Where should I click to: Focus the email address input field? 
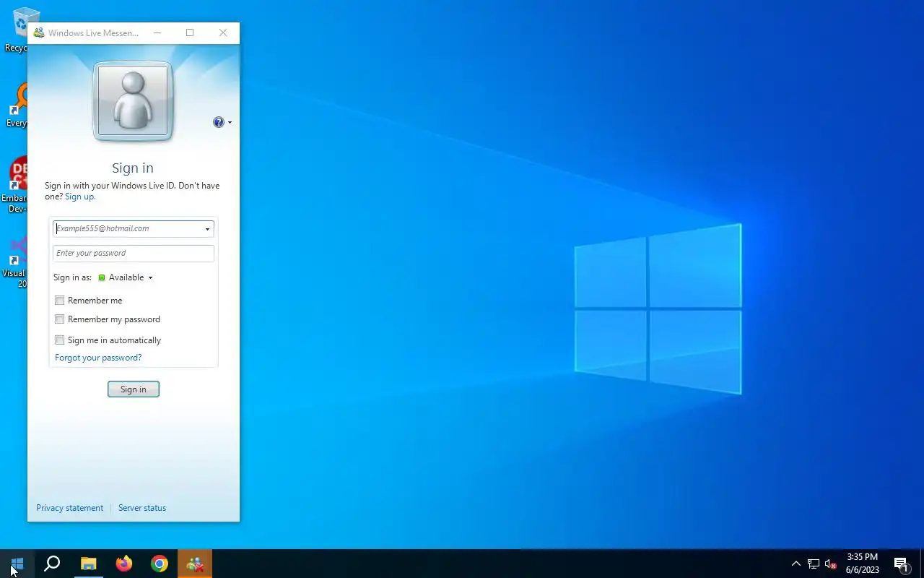pos(127,228)
